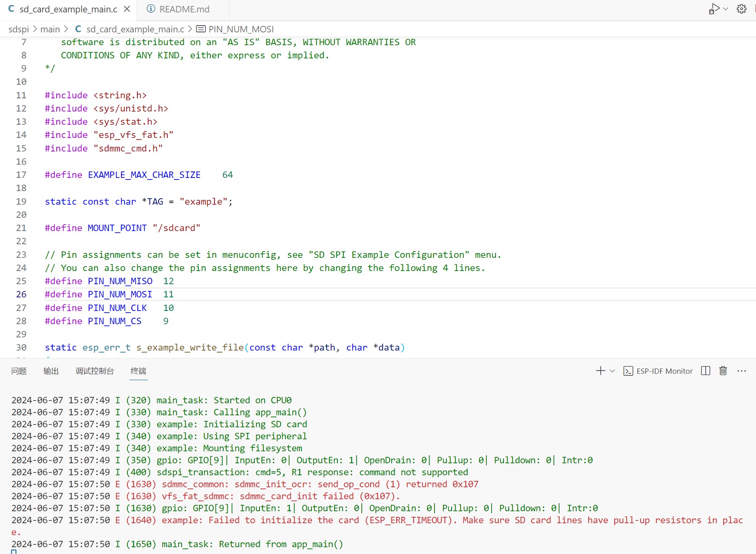Open the 调试控制台 (Debug Console) tab
This screenshot has height=554, width=756.
[x=95, y=371]
